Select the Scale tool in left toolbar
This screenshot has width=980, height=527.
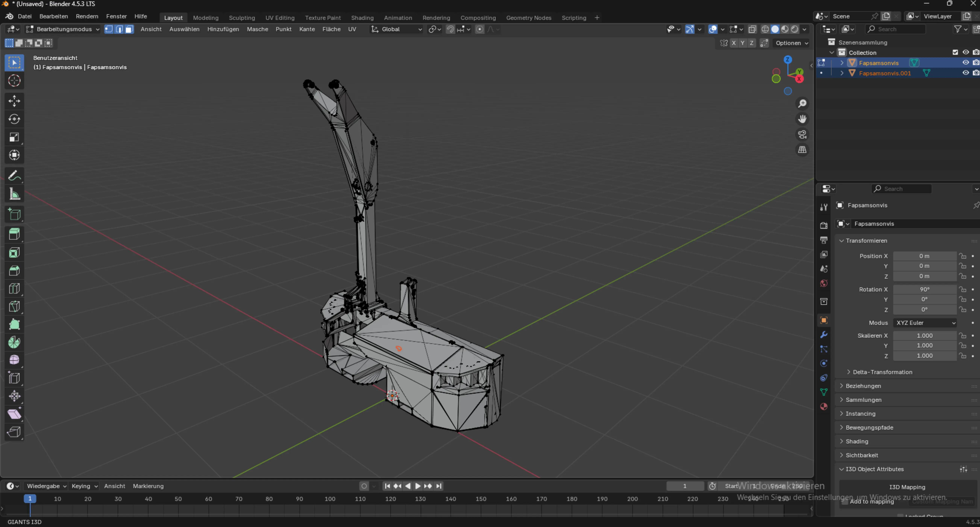[x=14, y=137]
